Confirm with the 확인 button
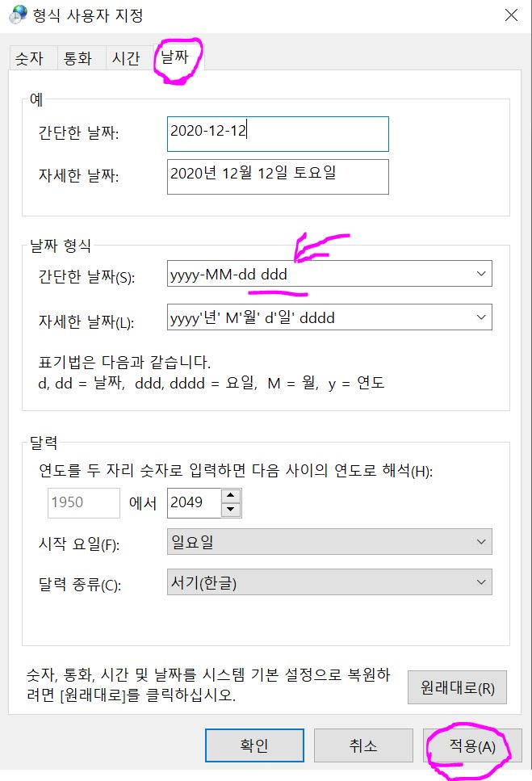This screenshot has width=532, height=781. pyautogui.click(x=254, y=745)
